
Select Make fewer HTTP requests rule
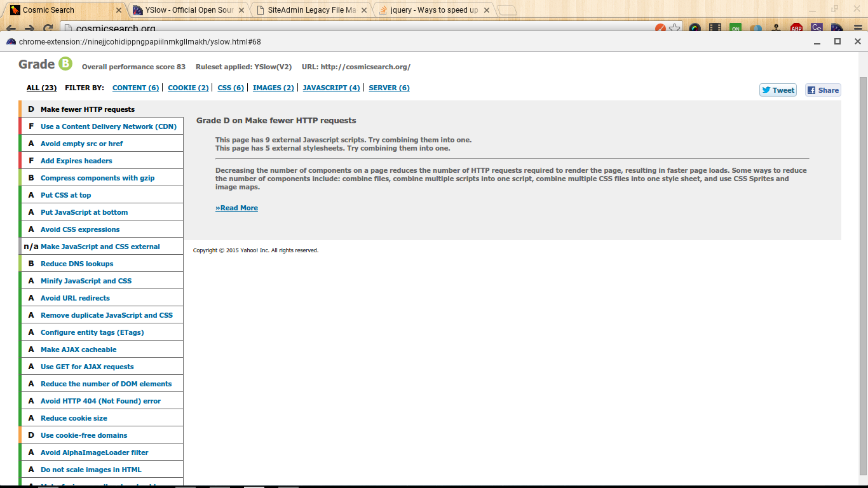click(101, 109)
